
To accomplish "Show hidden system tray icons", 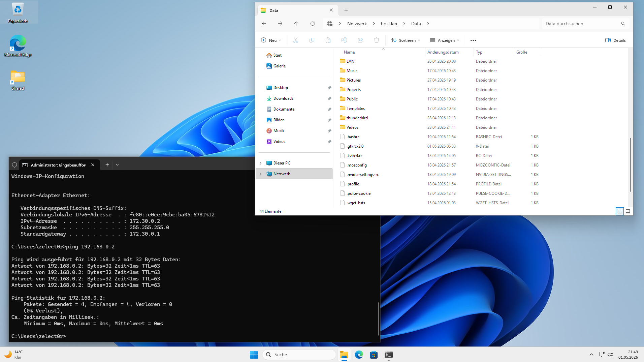I will tap(591, 355).
